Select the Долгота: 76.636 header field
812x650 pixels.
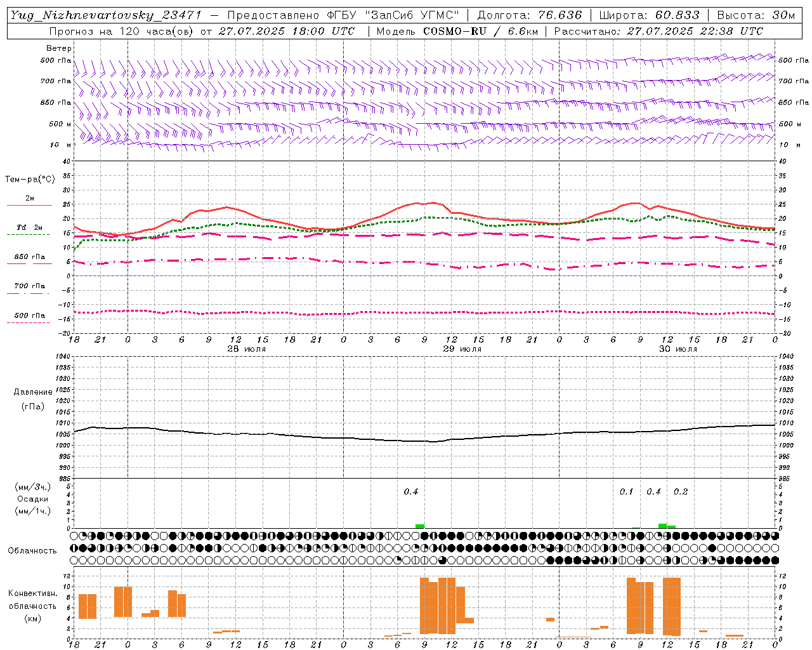(x=529, y=15)
